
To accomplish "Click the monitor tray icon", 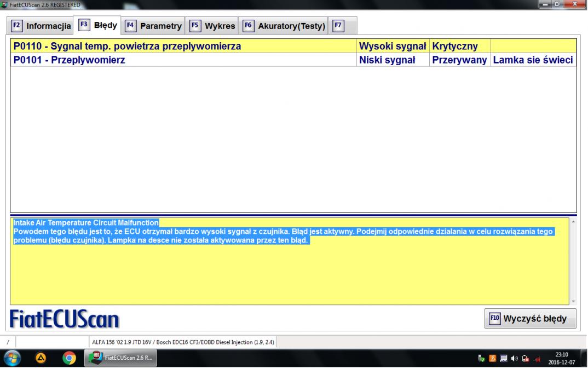I will tap(504, 359).
